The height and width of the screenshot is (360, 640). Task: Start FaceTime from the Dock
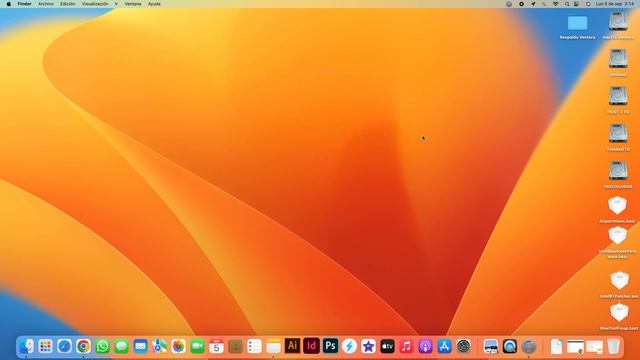(x=197, y=346)
